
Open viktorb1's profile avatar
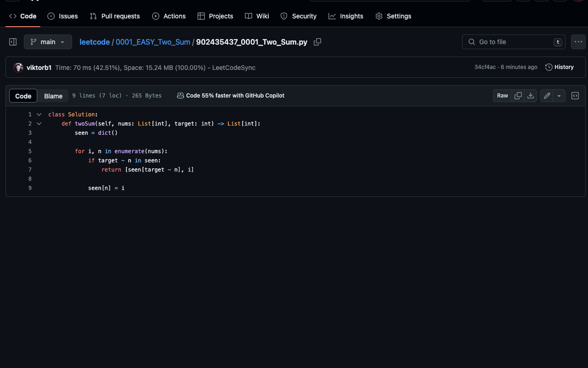click(18, 67)
